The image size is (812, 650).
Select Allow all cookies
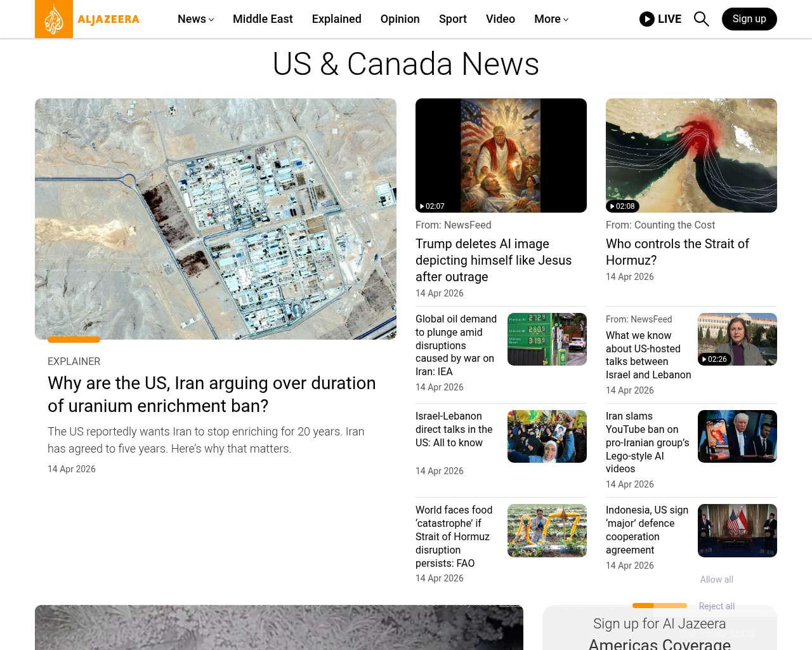tap(717, 580)
